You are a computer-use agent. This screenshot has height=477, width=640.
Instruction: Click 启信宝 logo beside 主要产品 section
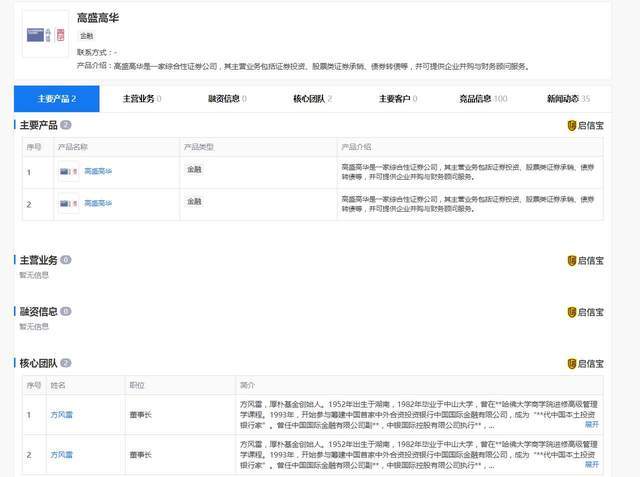pyautogui.click(x=585, y=125)
